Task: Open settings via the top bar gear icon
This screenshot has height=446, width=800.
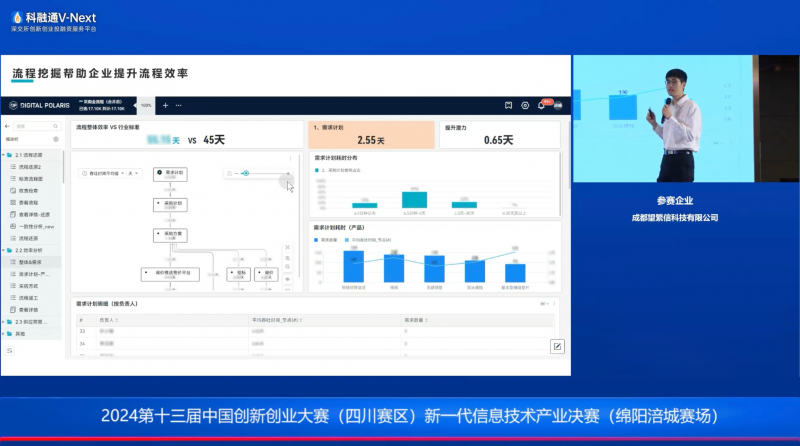Action: [525, 106]
